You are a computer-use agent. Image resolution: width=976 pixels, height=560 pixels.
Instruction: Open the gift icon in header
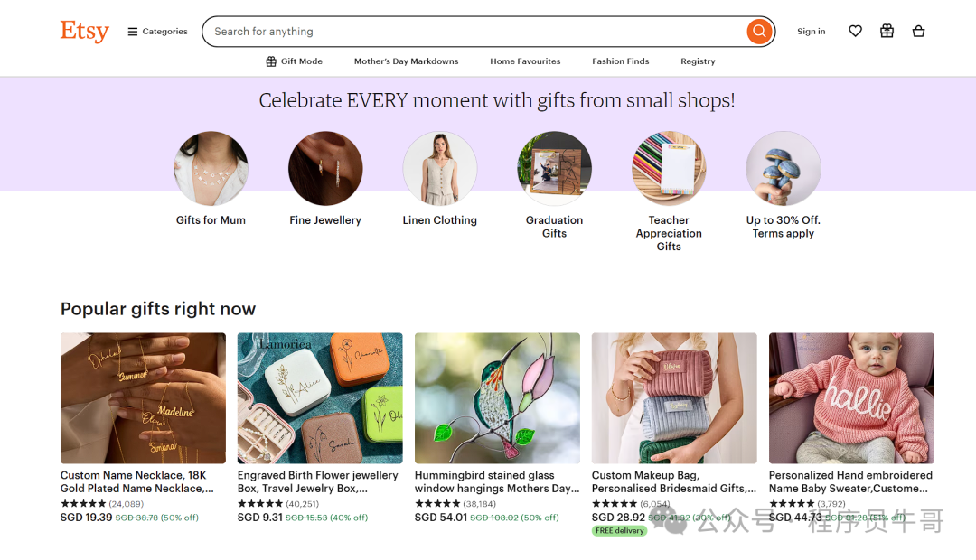click(887, 32)
